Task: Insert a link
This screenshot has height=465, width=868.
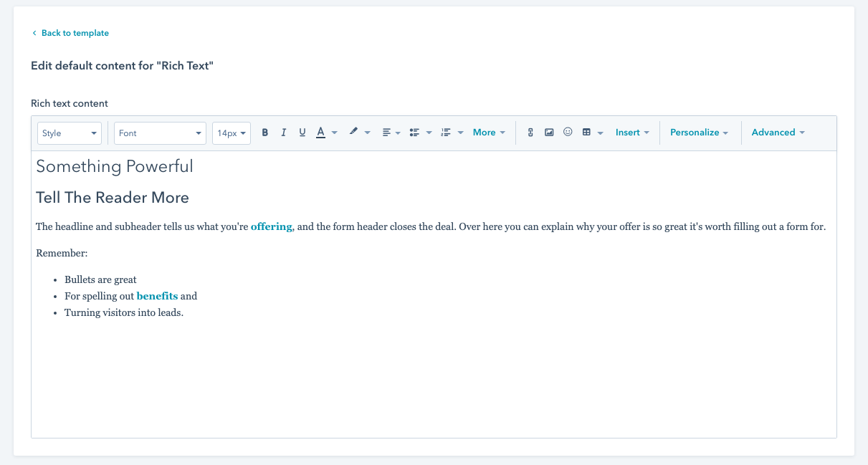Action: click(x=530, y=133)
